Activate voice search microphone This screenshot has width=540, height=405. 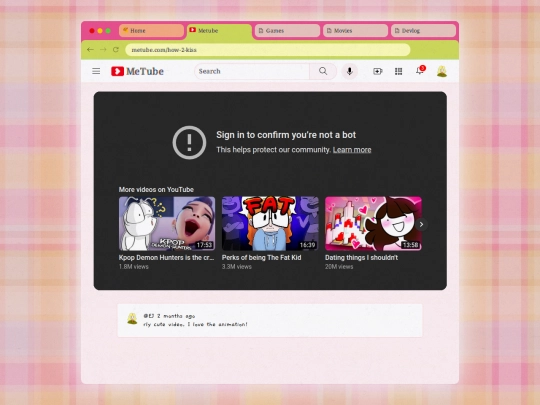pyautogui.click(x=350, y=71)
